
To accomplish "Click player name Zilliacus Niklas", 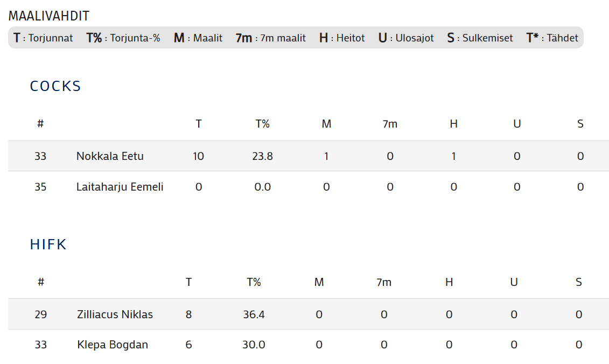I will [x=115, y=314].
